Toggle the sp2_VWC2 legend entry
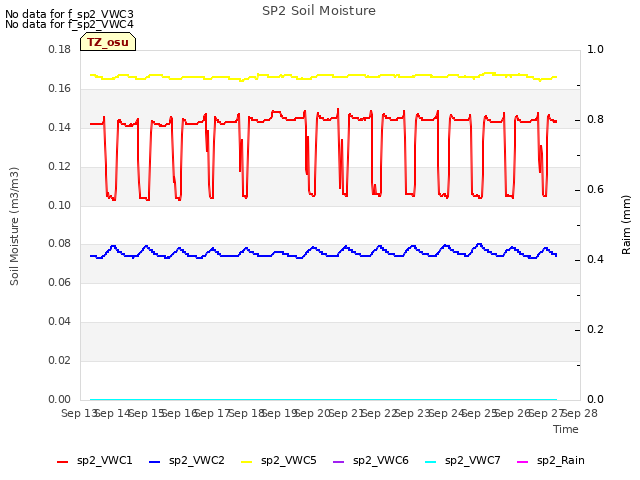The height and width of the screenshot is (480, 640). 187,461
